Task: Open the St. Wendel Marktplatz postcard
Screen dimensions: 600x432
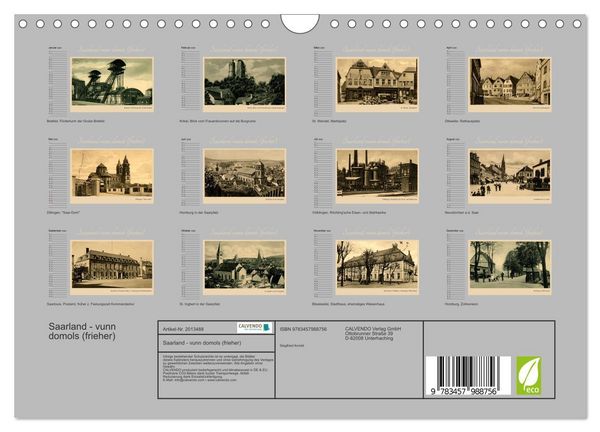Action: 377,84
